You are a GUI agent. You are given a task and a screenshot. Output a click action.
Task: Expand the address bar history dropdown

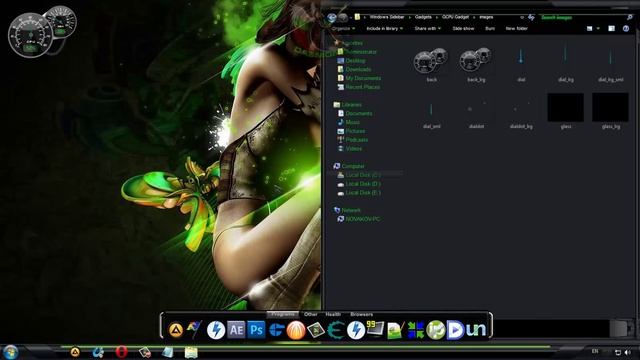coord(522,17)
